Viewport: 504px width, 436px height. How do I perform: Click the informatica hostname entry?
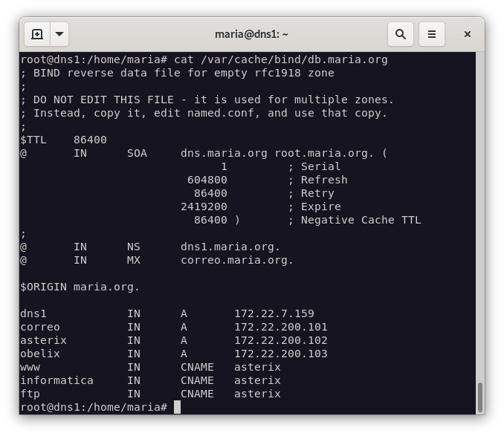[56, 380]
